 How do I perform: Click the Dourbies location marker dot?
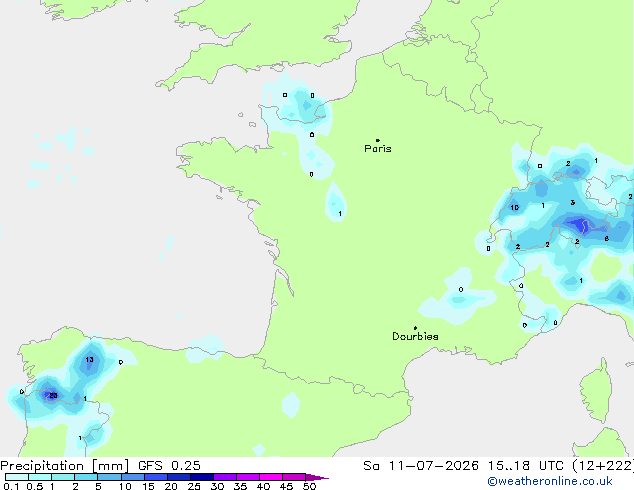[x=415, y=328]
